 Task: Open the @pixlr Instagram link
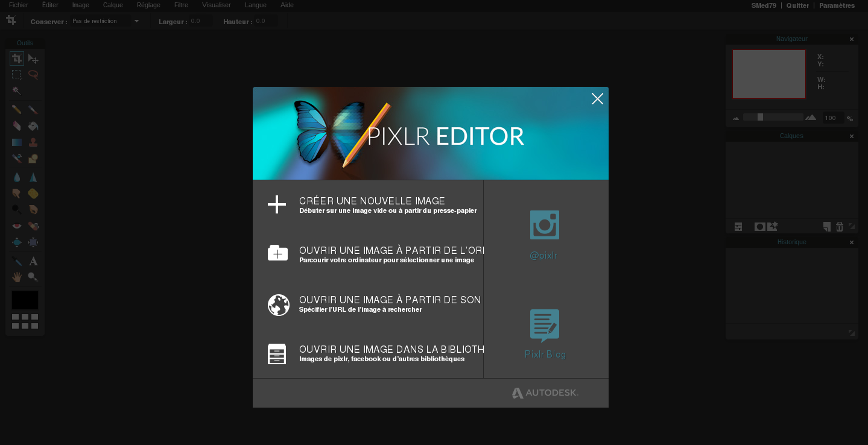544,235
